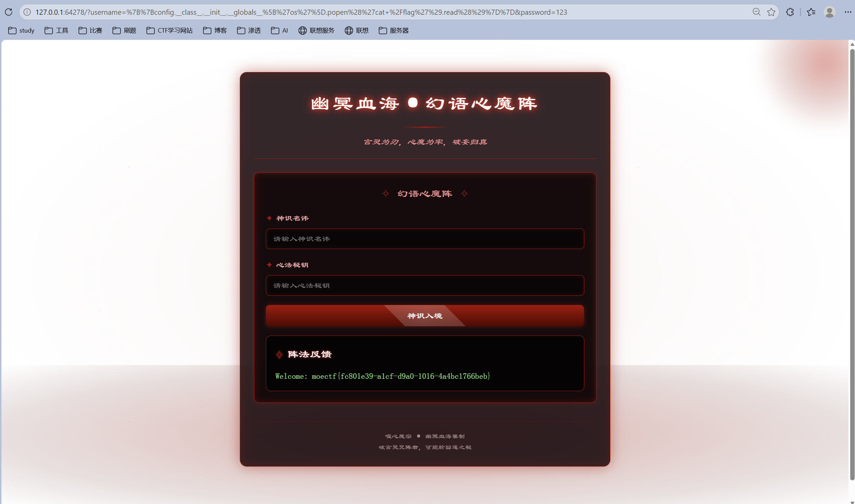Image resolution: width=855 pixels, height=504 pixels.
Task: Open the AI bookmarks folder
Action: point(280,31)
